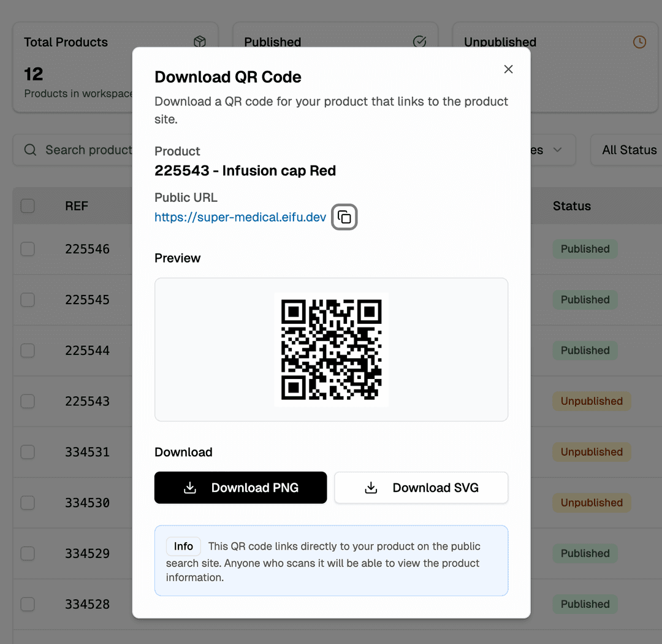This screenshot has height=644, width=662.
Task: Open the super-medical.eifu.dev public URL link
Action: 240,217
